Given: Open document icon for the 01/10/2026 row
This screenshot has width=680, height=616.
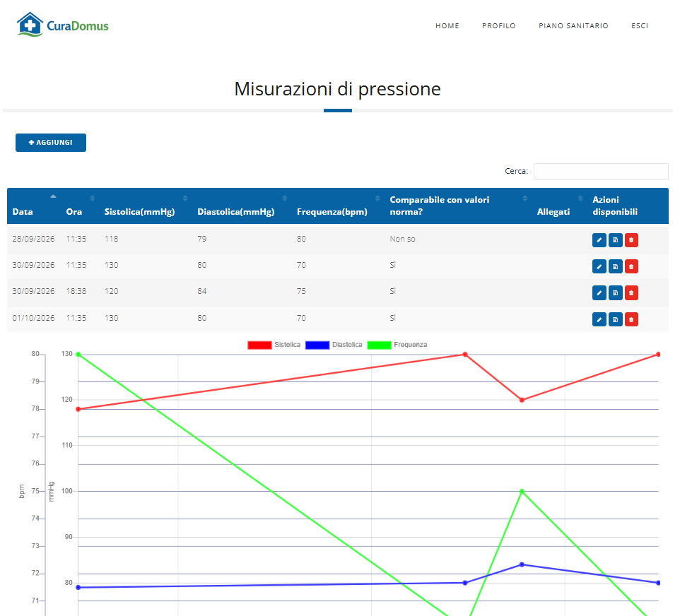Looking at the screenshot, I should click(616, 319).
